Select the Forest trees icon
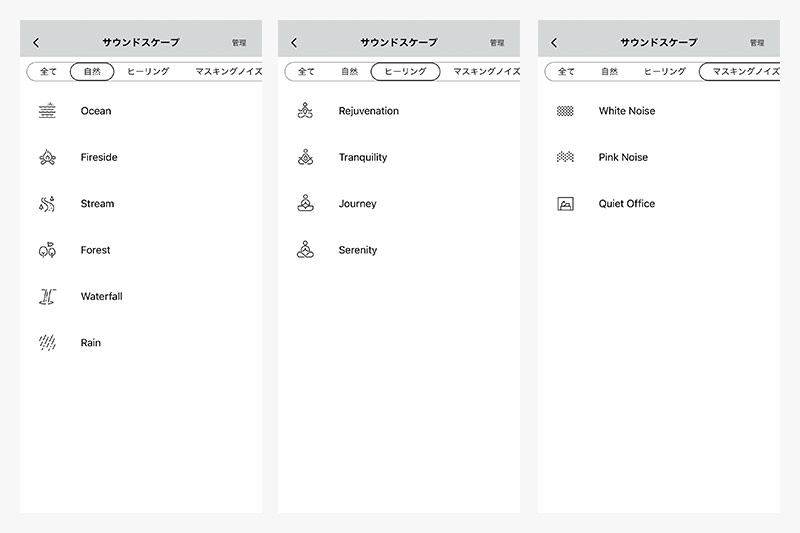The height and width of the screenshot is (533, 800). pyautogui.click(x=47, y=250)
